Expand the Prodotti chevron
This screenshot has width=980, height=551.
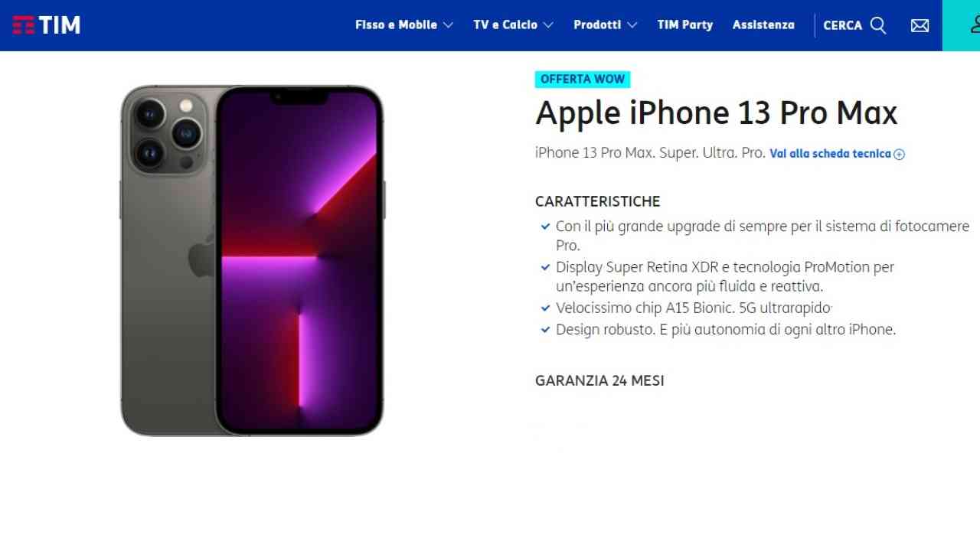pyautogui.click(x=632, y=25)
